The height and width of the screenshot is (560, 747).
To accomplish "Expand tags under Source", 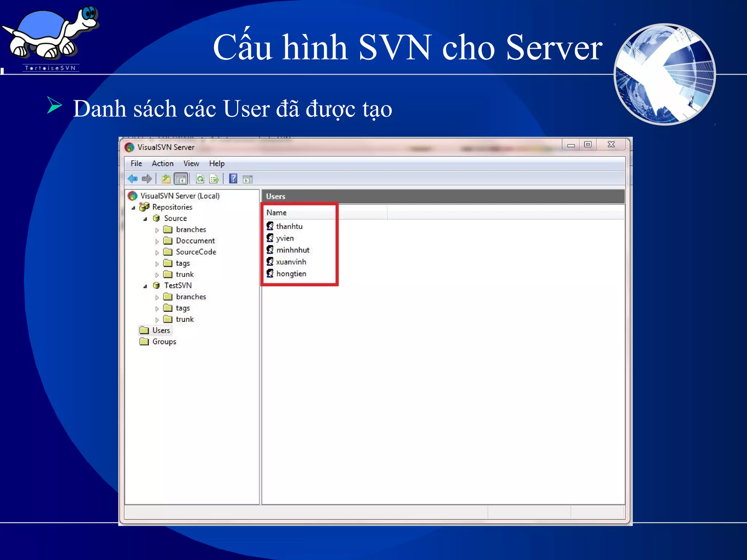I will click(157, 264).
